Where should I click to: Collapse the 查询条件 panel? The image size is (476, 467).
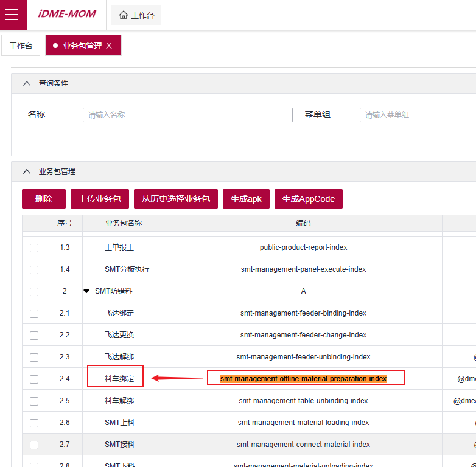click(27, 83)
